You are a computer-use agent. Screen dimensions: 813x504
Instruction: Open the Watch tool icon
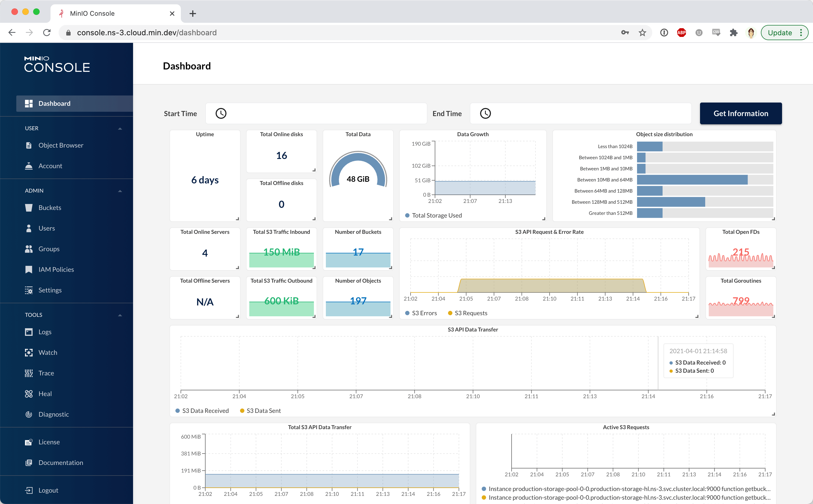tap(29, 352)
